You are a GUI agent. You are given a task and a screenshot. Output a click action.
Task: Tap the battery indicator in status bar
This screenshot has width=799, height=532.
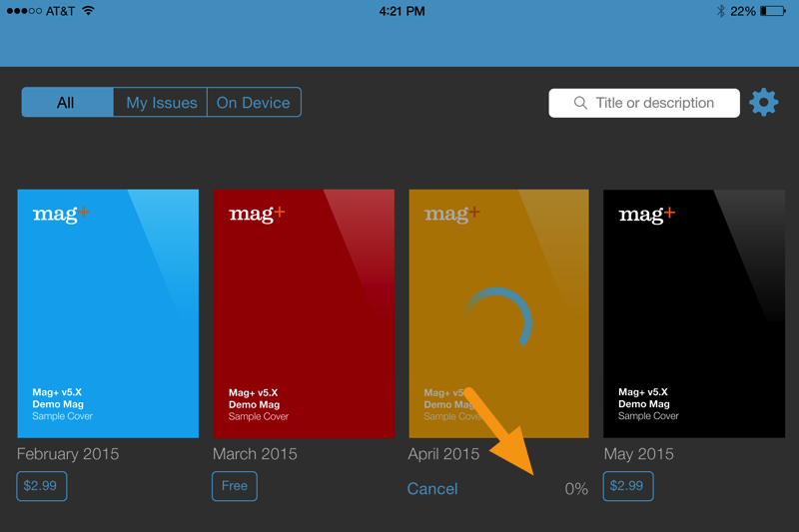pos(773,11)
